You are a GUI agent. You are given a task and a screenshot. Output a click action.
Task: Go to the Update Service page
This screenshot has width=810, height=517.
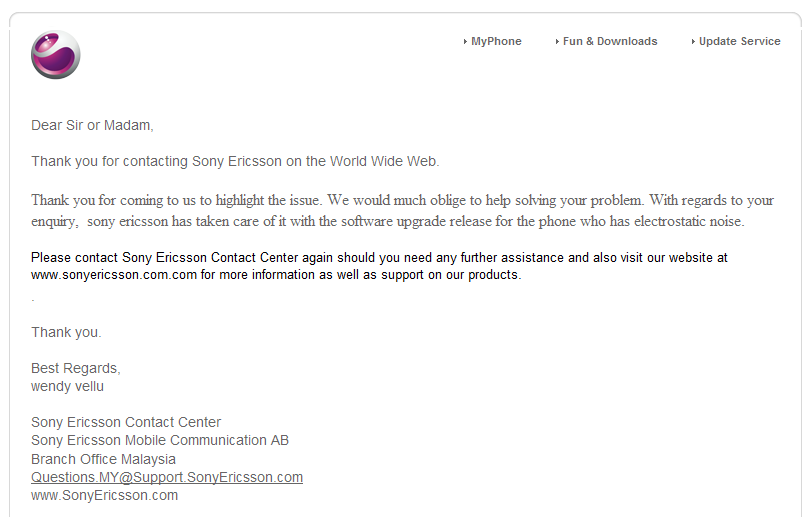[x=740, y=41]
